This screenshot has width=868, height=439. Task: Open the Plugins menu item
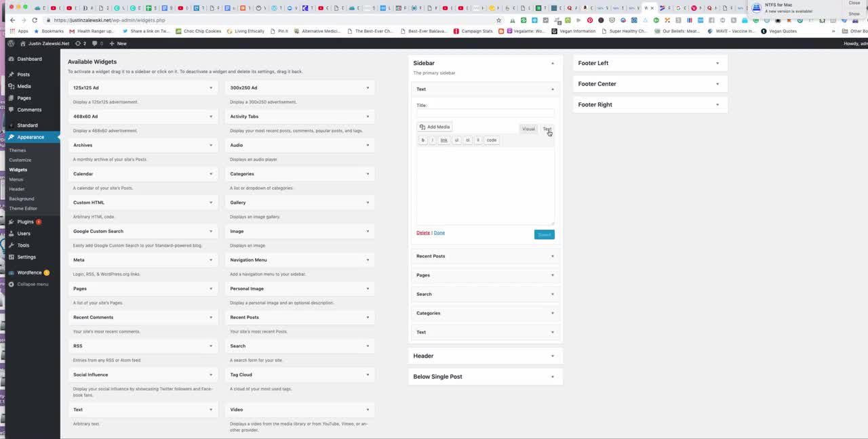tap(25, 222)
